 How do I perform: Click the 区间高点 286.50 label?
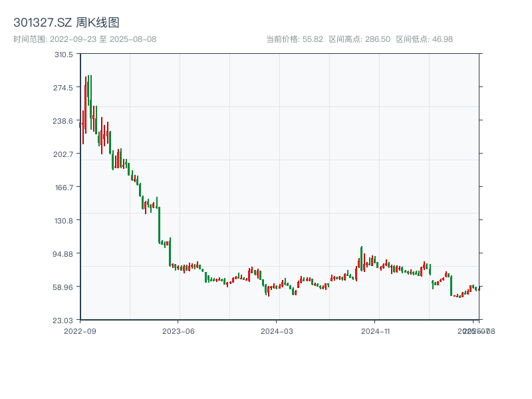click(359, 39)
